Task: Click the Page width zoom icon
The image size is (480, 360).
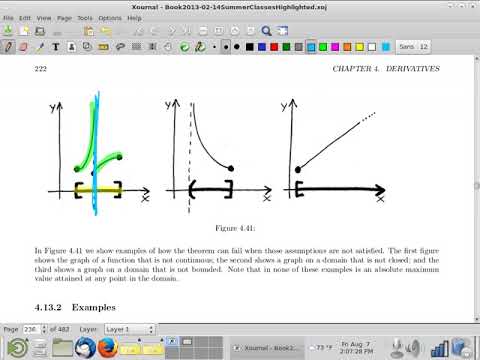Action: pyautogui.click(x=219, y=31)
